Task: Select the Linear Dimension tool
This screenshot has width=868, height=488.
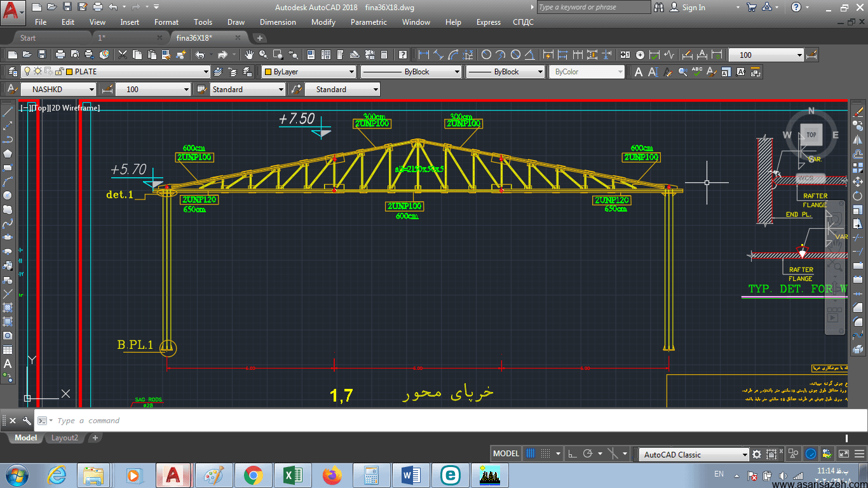Action: 423,55
